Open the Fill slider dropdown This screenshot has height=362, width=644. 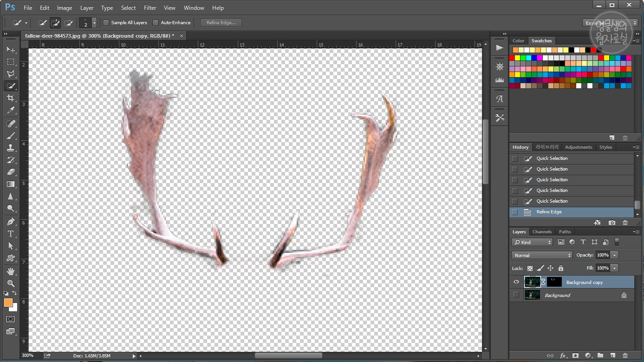pyautogui.click(x=615, y=268)
